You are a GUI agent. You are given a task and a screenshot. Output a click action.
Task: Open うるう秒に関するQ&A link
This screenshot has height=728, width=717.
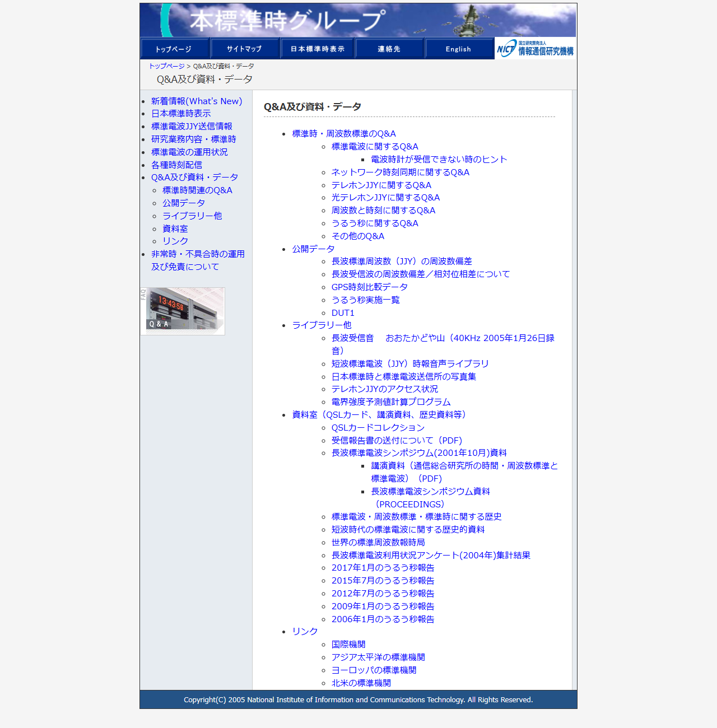(375, 223)
